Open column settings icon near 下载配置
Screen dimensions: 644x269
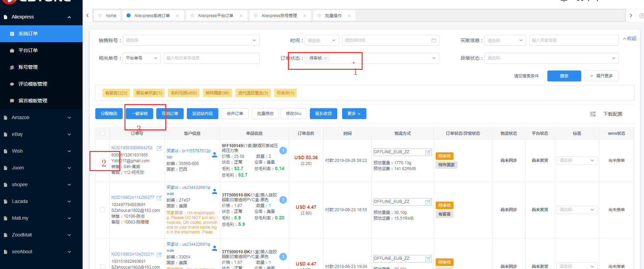click(x=593, y=114)
